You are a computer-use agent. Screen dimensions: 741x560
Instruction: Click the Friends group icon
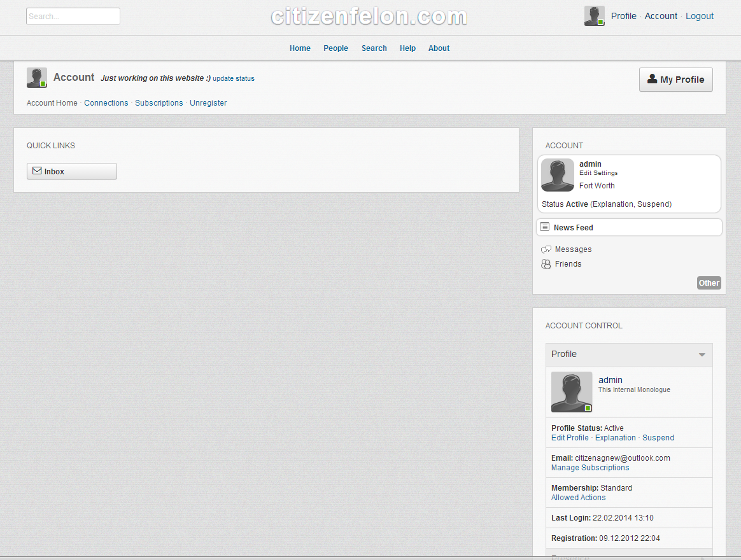tap(546, 264)
